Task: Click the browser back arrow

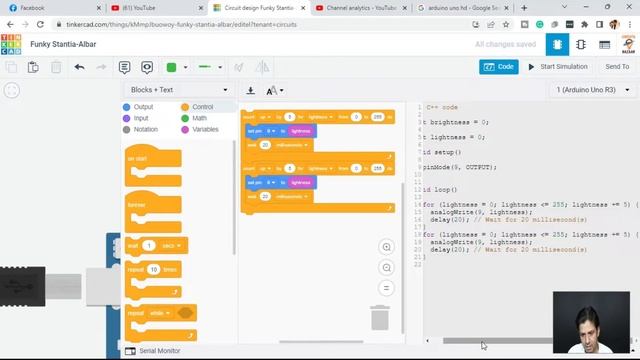Action: point(10,24)
